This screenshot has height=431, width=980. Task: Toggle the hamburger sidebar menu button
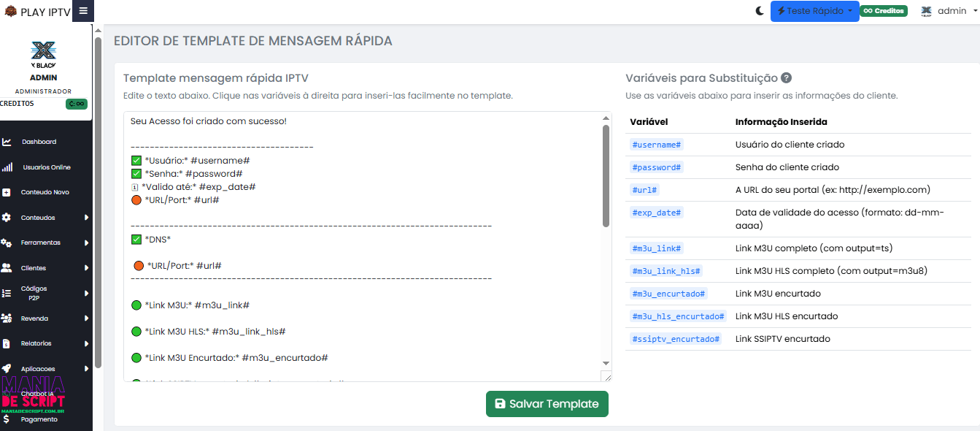pos(83,11)
